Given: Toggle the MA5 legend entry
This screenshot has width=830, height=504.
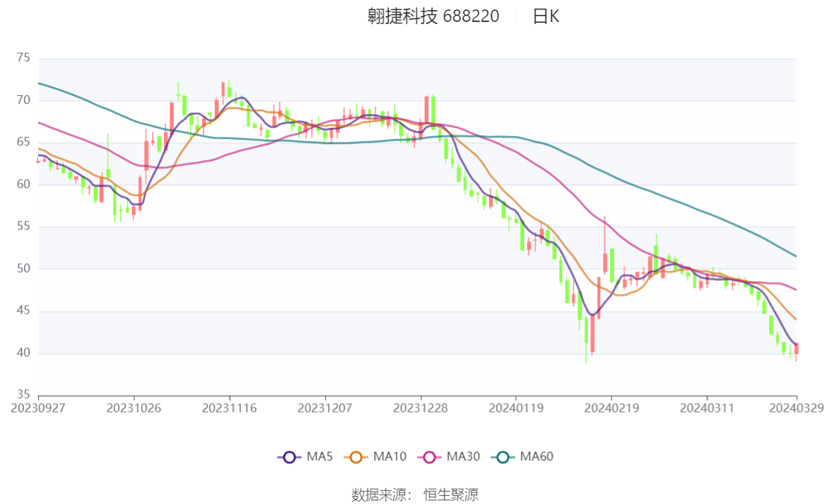Looking at the screenshot, I should click(305, 456).
